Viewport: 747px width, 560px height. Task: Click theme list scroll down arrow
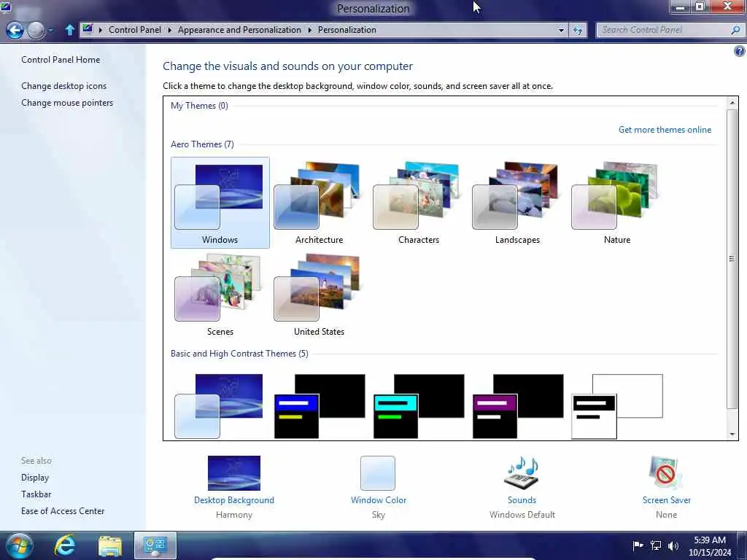click(x=732, y=434)
